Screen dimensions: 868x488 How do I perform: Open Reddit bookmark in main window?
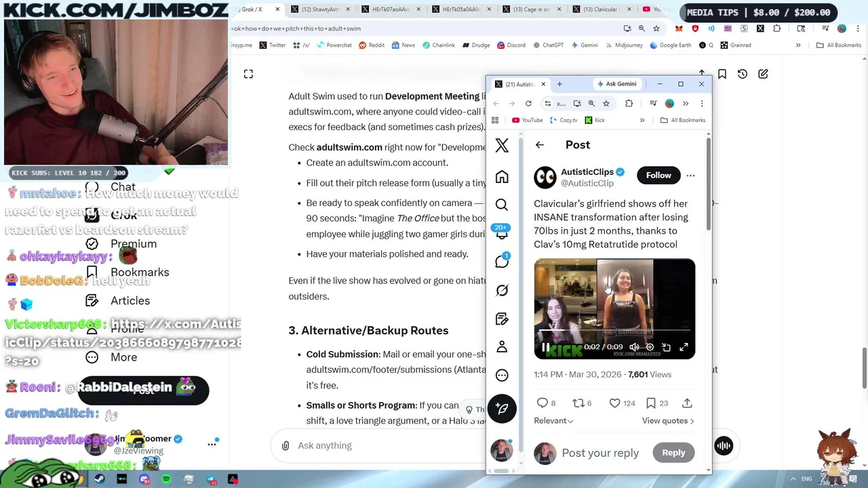pos(372,45)
